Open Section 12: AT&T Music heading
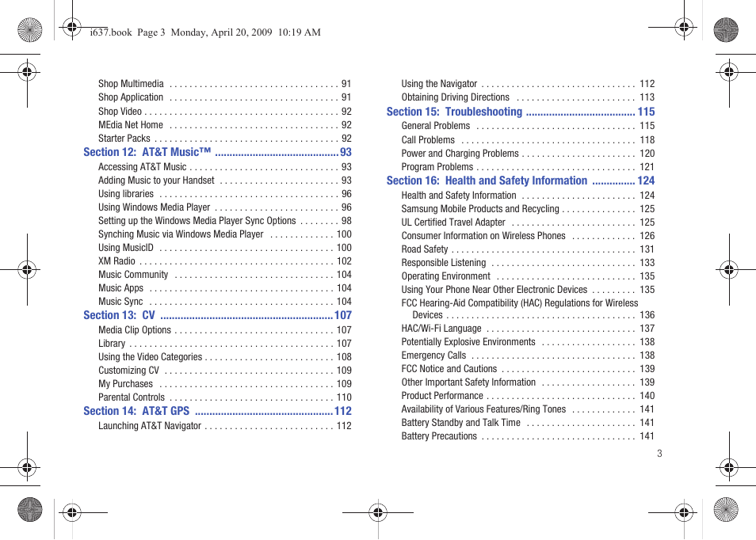The image size is (756, 540). [x=217, y=152]
